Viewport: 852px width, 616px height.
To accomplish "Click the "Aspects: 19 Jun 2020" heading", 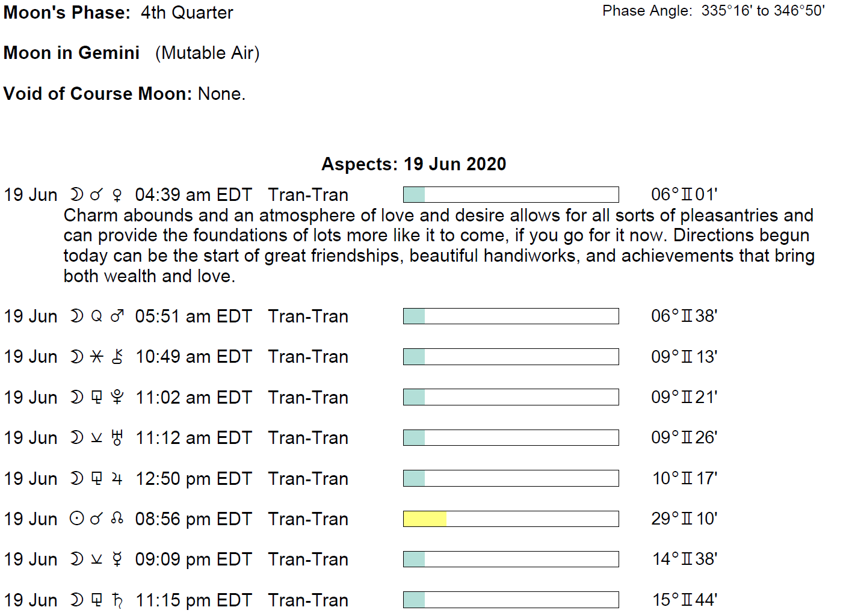I will (x=413, y=164).
